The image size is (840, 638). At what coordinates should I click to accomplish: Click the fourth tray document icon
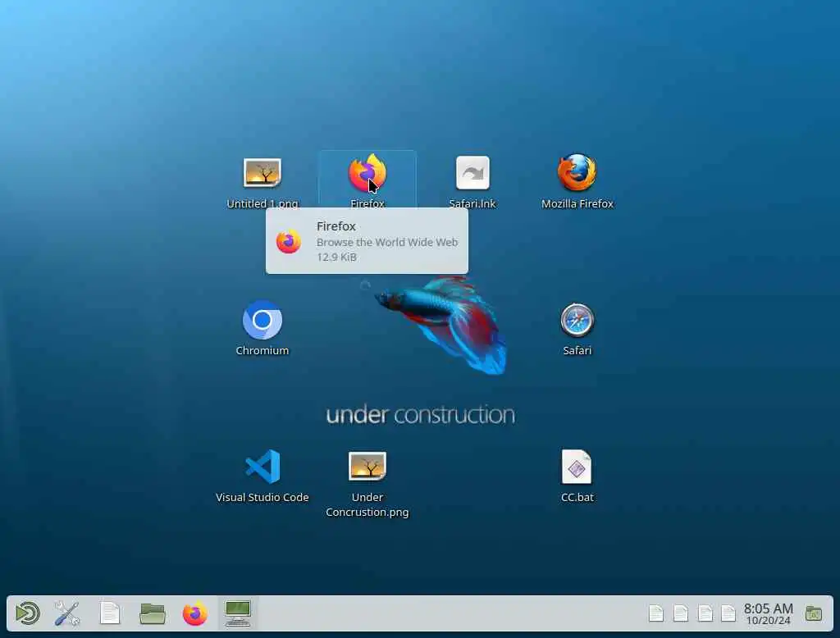[x=728, y=613]
